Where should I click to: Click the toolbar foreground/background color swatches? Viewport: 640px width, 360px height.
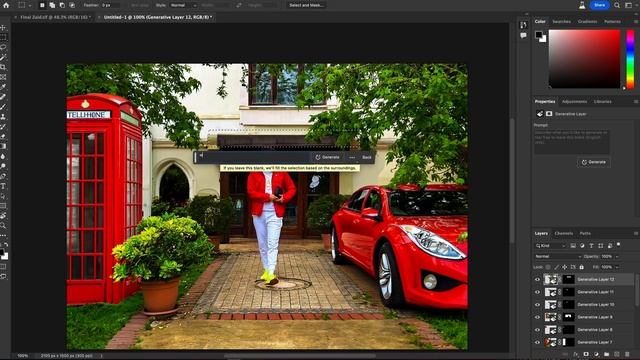pyautogui.click(x=4, y=255)
